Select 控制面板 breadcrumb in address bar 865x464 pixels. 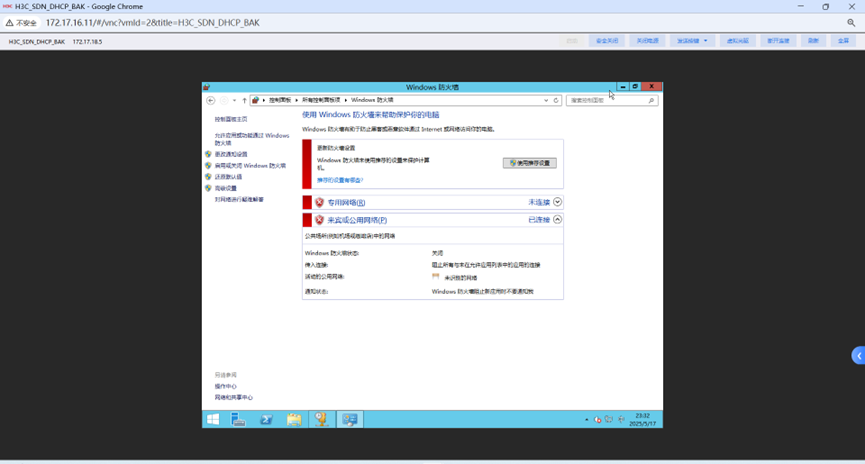point(280,100)
